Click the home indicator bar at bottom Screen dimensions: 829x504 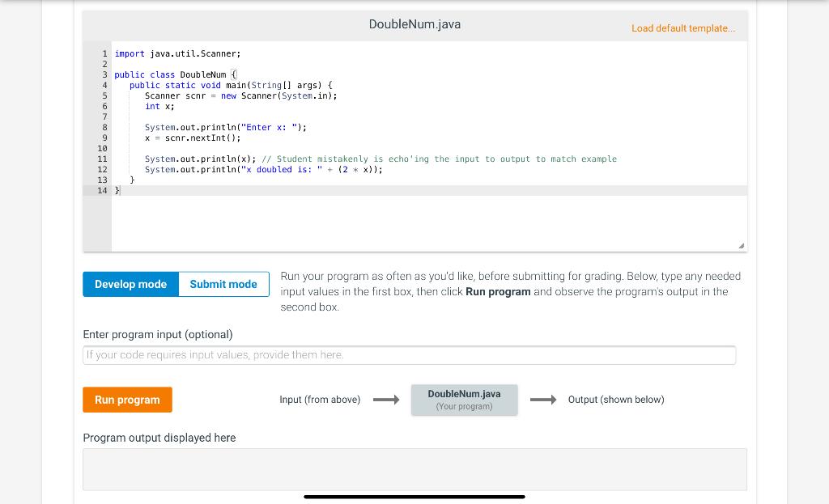414,497
